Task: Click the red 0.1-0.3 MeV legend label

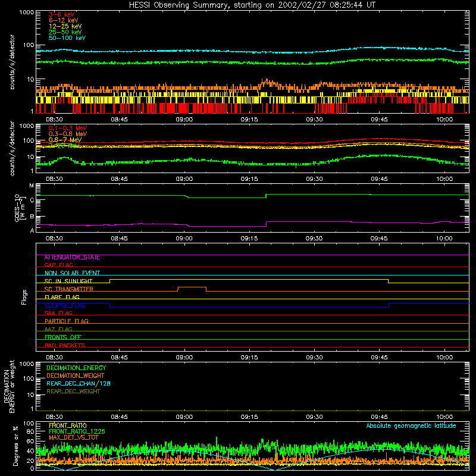Action: click(x=68, y=128)
